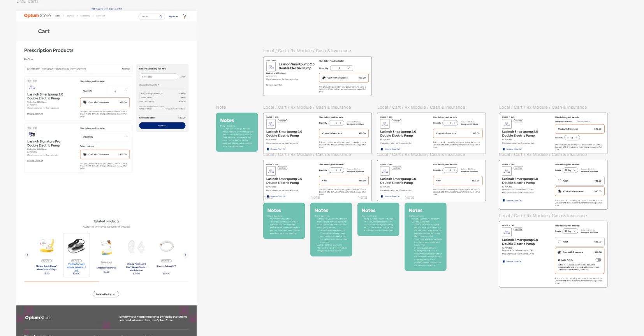Screen dimensions: 644x336
Task: Click the Optum Store logo in the header
Action: (x=37, y=16)
